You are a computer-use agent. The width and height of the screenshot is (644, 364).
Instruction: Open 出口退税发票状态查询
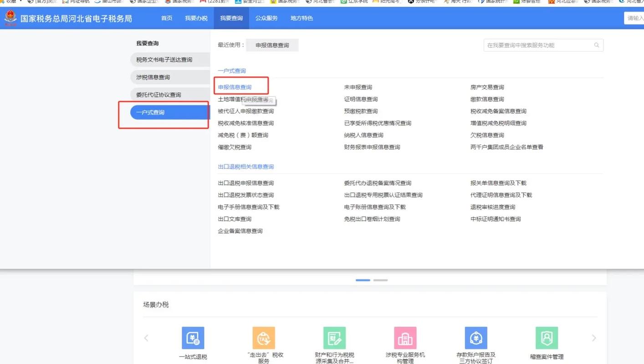click(x=246, y=195)
